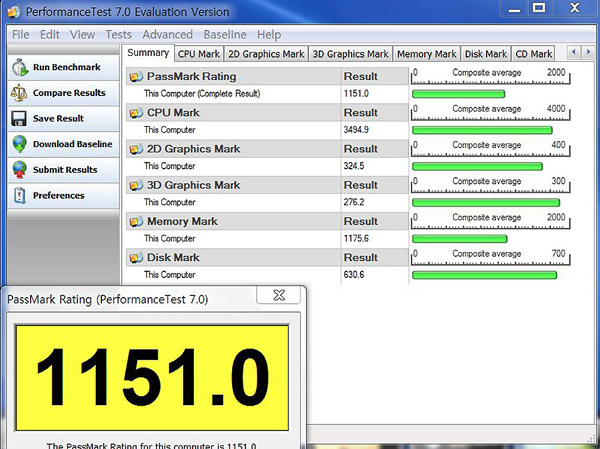The height and width of the screenshot is (449, 600).
Task: Select the 1175.6 Memory Mark value
Action: pos(356,239)
